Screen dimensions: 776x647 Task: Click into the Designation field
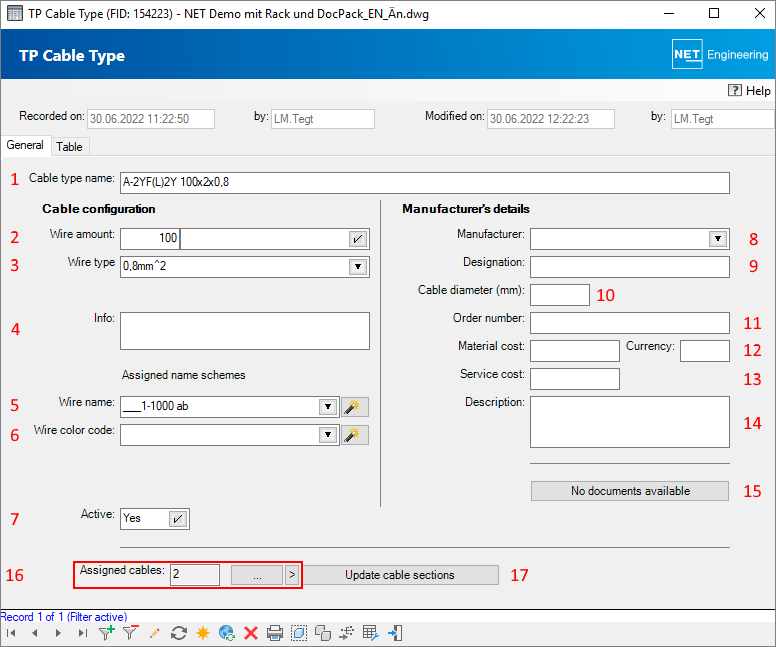coord(630,267)
